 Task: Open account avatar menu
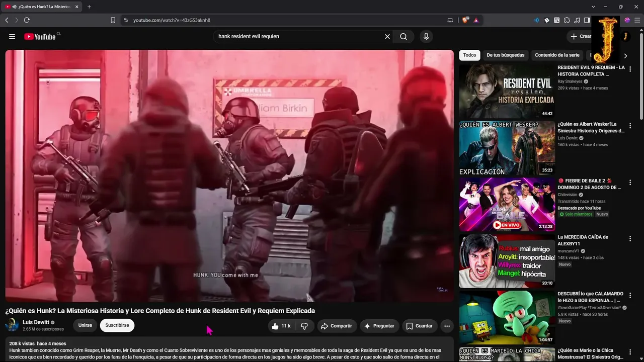[x=625, y=36]
